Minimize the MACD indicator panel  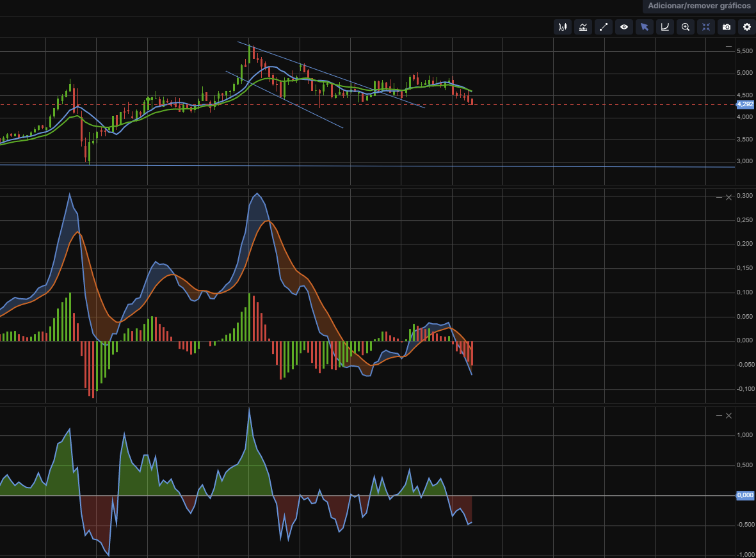point(719,197)
